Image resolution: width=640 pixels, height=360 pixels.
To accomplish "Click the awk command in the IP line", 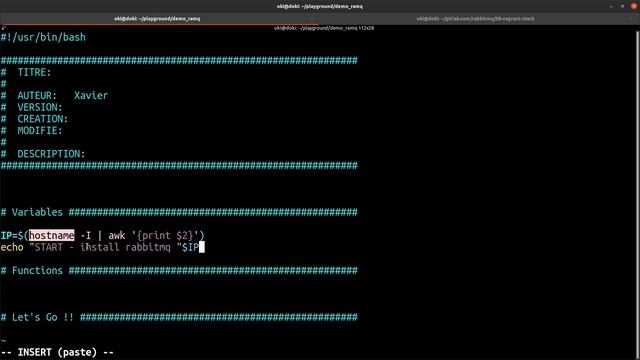I will click(117, 236).
